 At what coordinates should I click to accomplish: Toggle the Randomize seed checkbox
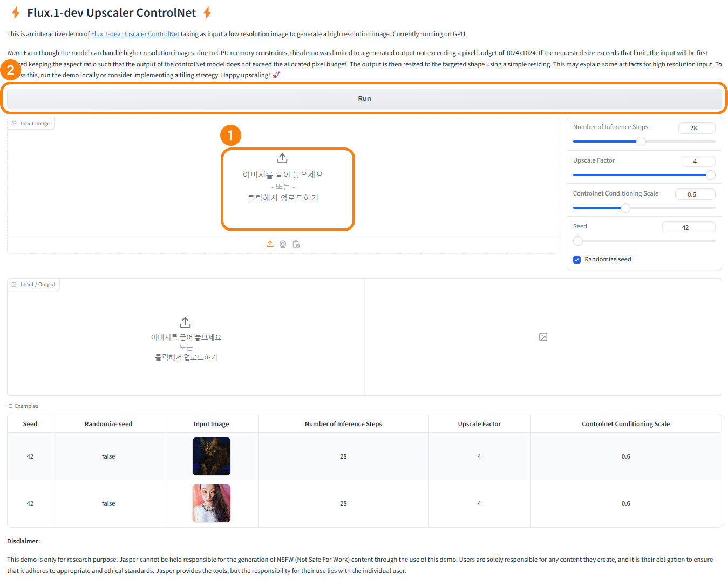577,259
